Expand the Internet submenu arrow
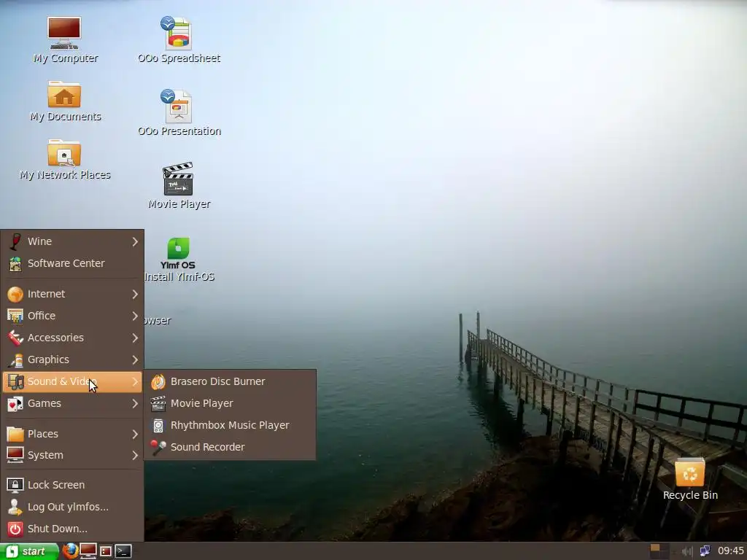 pos(135,295)
